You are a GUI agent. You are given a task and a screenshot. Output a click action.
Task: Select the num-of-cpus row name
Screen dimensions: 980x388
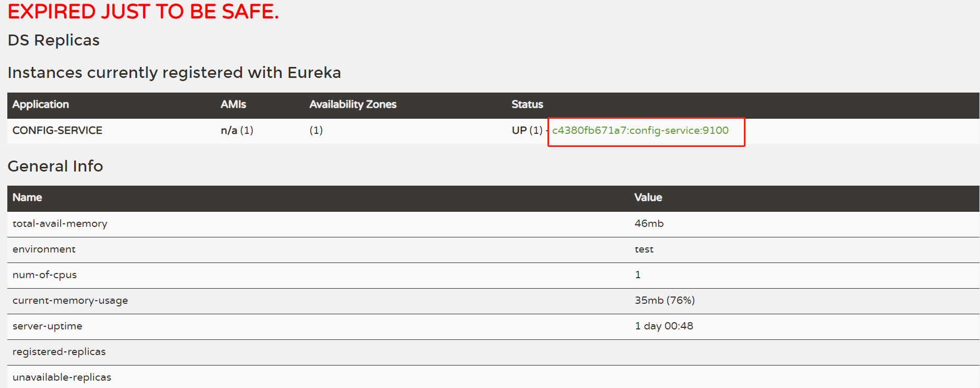point(44,275)
